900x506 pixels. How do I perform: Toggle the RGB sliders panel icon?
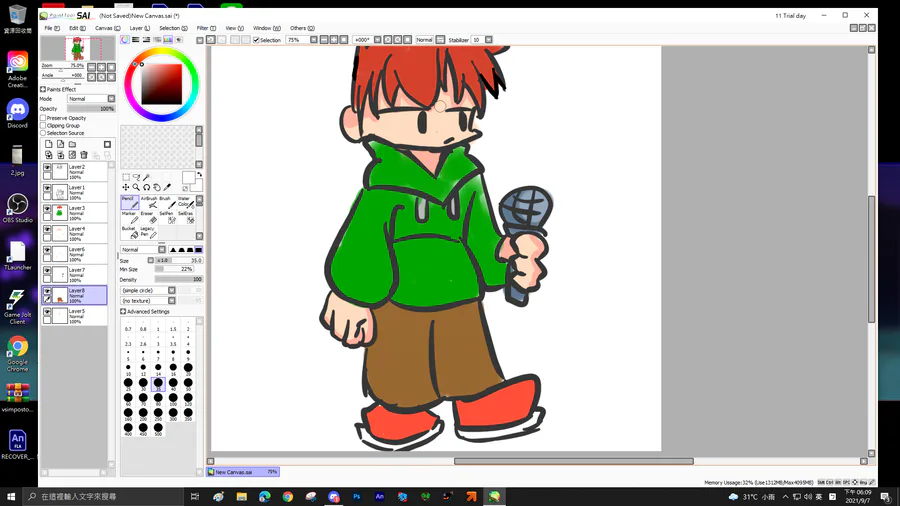pyautogui.click(x=135, y=40)
